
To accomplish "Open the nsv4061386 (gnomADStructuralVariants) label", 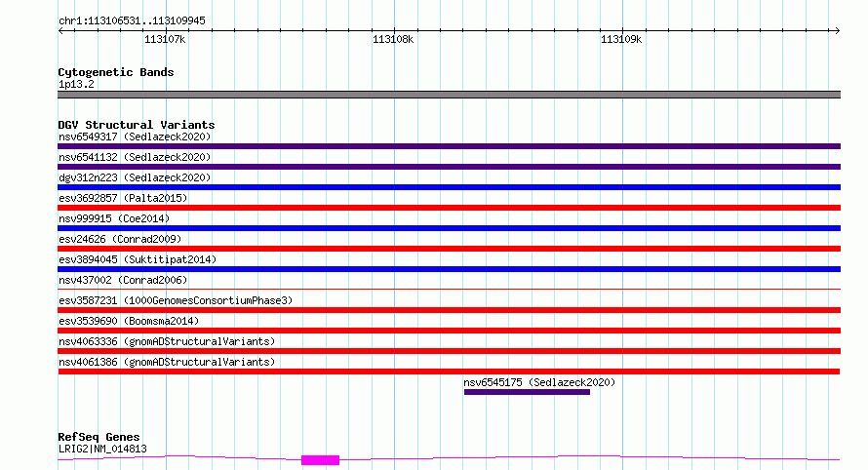I will pyautogui.click(x=167, y=362).
